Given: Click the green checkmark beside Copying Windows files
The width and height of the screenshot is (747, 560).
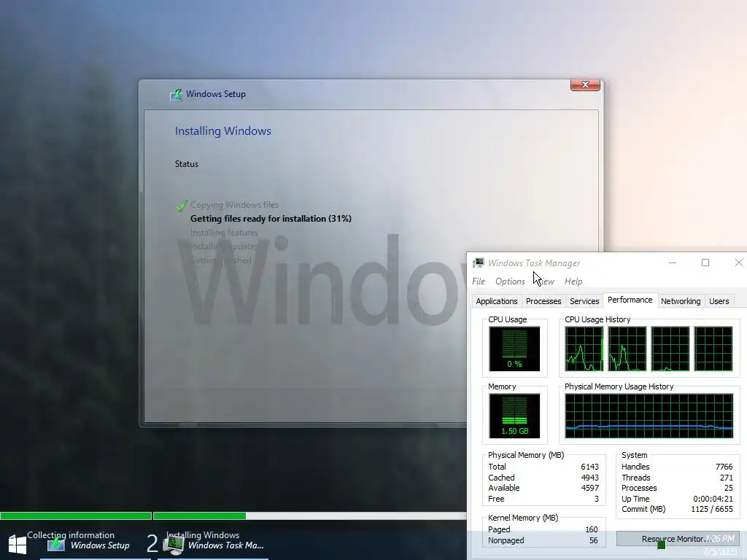Looking at the screenshot, I should coord(181,205).
